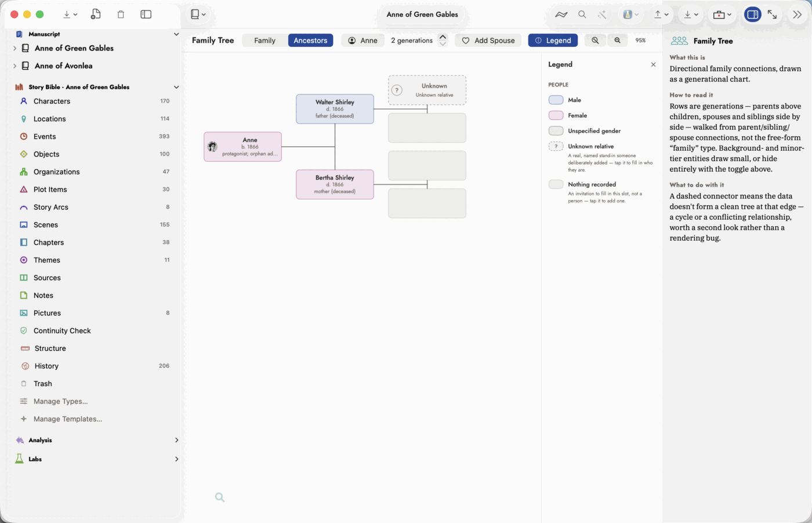
Task: Toggle the left sidebar panel icon
Action: coord(146,14)
